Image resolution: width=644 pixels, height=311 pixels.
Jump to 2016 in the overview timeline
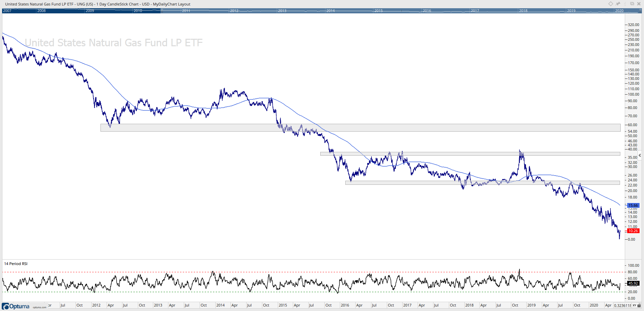click(x=427, y=11)
